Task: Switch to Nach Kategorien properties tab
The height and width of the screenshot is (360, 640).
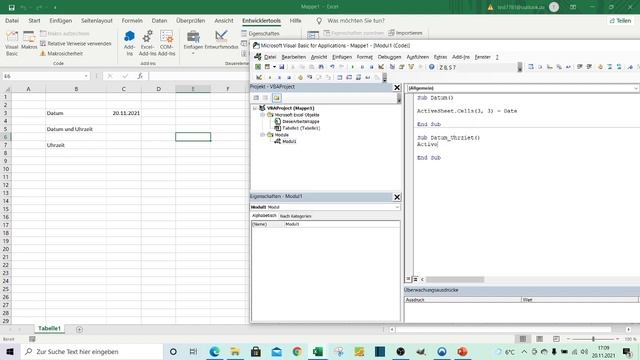Action: [296, 216]
